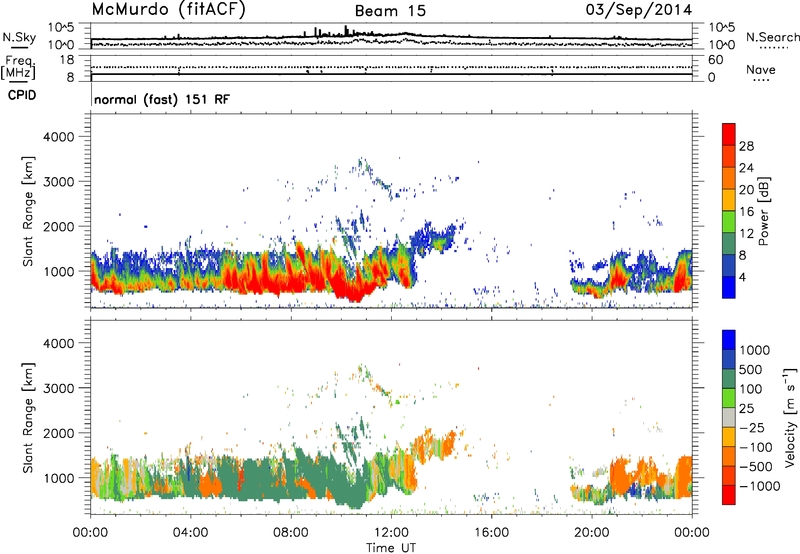This screenshot has height=554, width=800.
Task: Click the power colorbar 16 tick label
Action: pyautogui.click(x=746, y=212)
